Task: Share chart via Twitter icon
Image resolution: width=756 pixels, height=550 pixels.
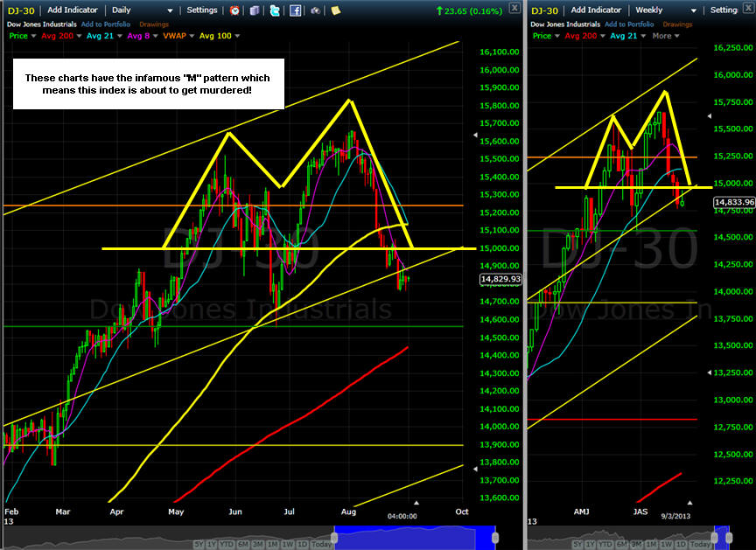Action: coord(276,10)
